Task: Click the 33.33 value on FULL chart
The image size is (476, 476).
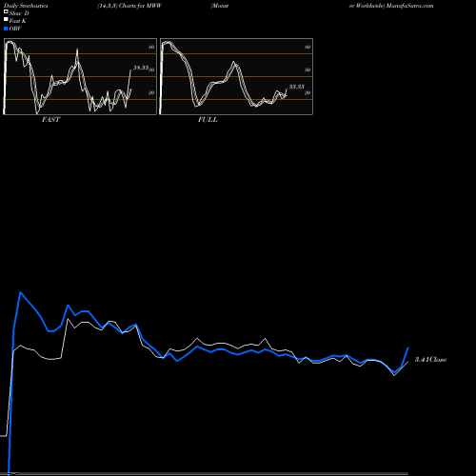Action: 297,87
